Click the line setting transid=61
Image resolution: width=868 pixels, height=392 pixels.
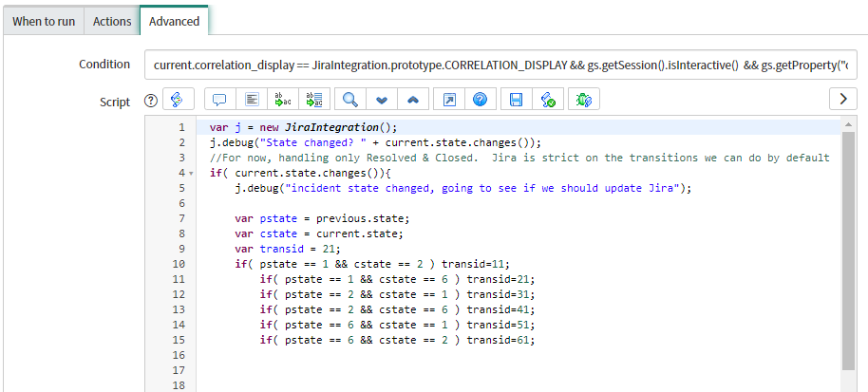tap(398, 340)
